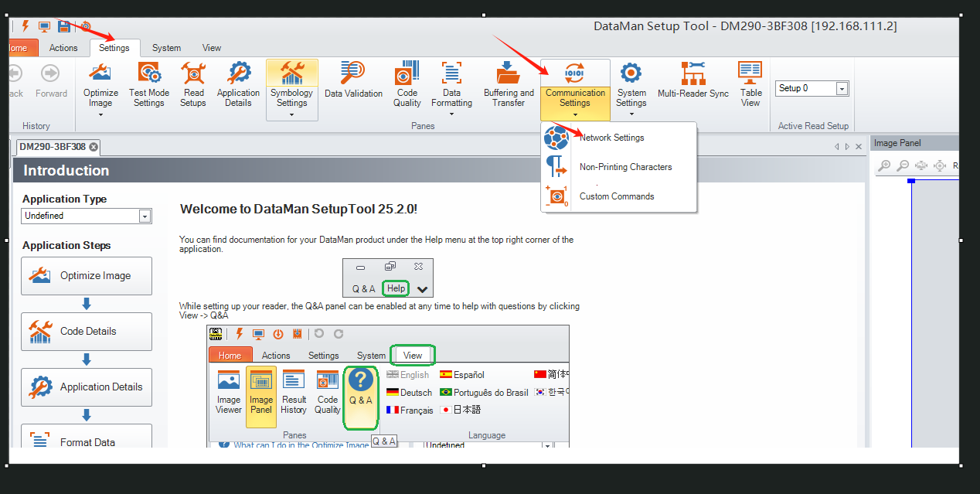Zoom out on the Image Panel
980x494 pixels.
coord(903,165)
